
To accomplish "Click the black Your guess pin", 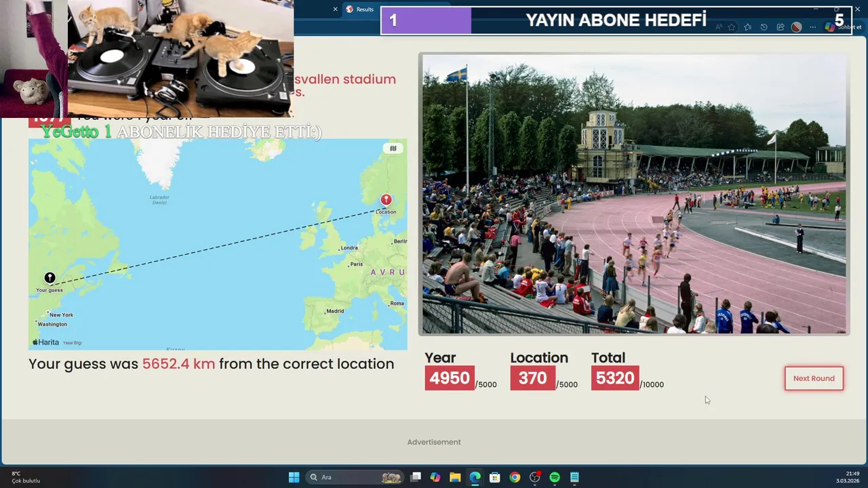I will tap(50, 278).
